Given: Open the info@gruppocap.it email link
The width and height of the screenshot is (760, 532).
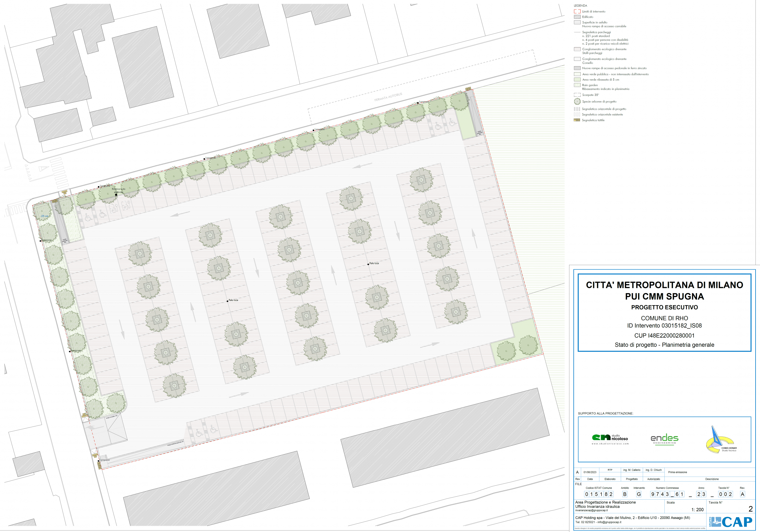Looking at the screenshot, I should click(609, 522).
